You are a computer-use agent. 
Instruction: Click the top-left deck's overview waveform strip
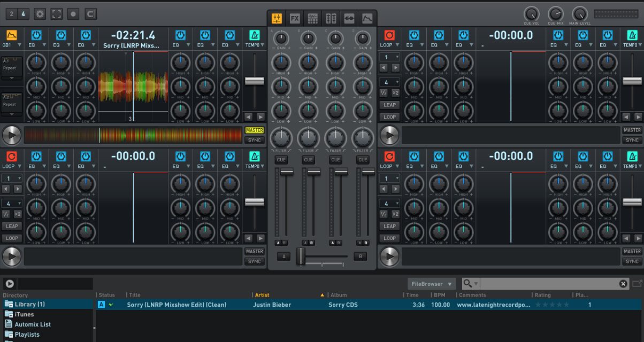133,135
